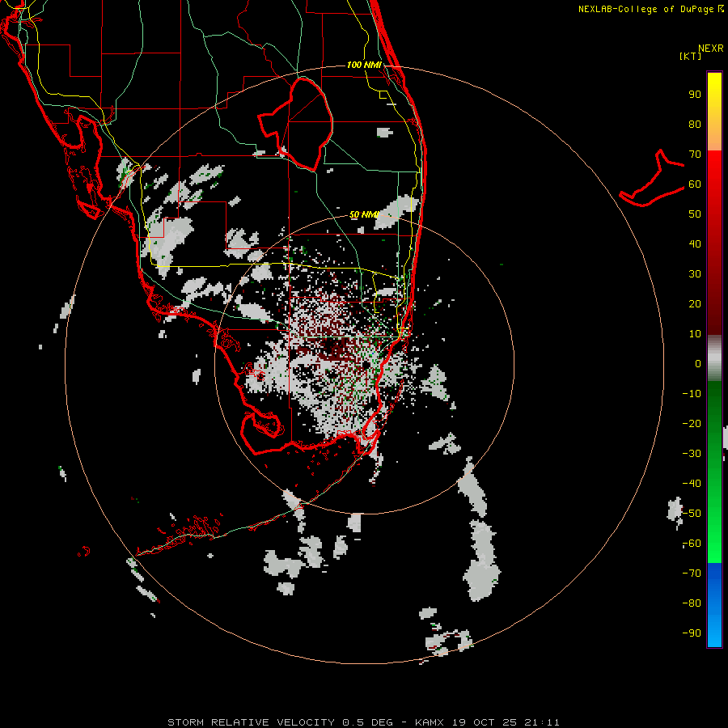Pick the gray zero-velocity segment of color bar
Screen dimensions: 728x728
(714, 358)
